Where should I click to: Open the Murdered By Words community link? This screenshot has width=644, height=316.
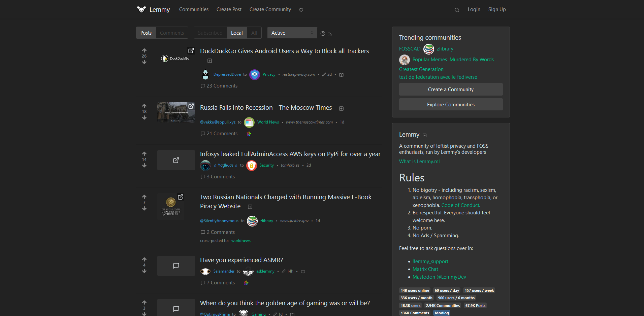[472, 60]
